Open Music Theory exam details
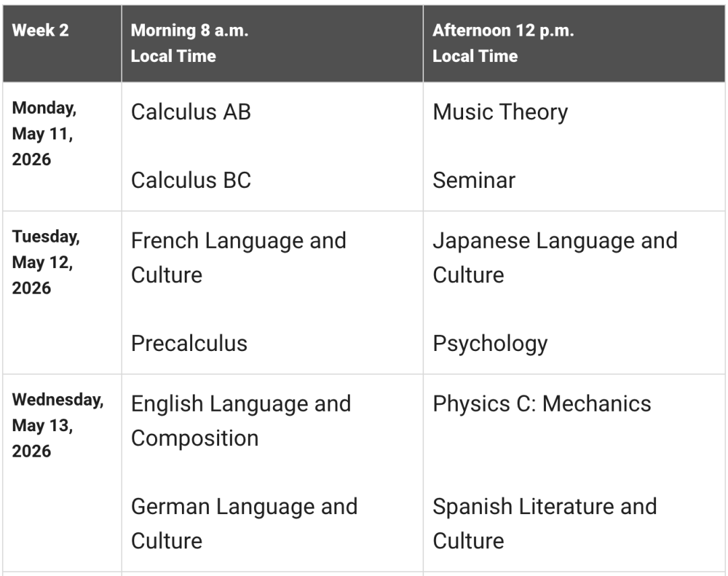Screen dimensions: 728x576 coord(500,113)
